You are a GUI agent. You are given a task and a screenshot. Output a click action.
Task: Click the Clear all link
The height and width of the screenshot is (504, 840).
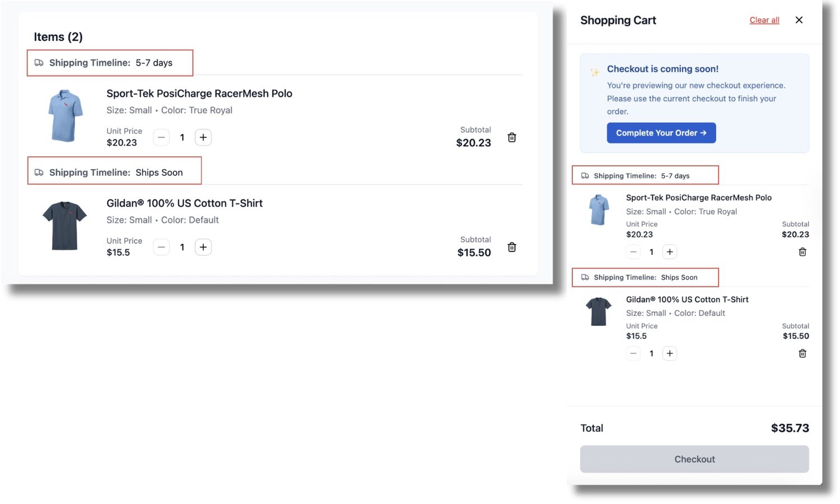(x=764, y=20)
